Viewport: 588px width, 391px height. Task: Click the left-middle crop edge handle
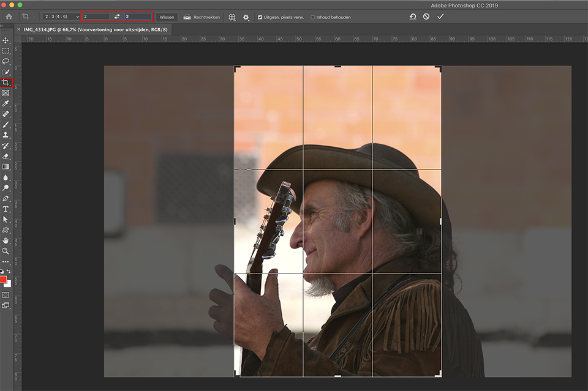[x=235, y=222]
